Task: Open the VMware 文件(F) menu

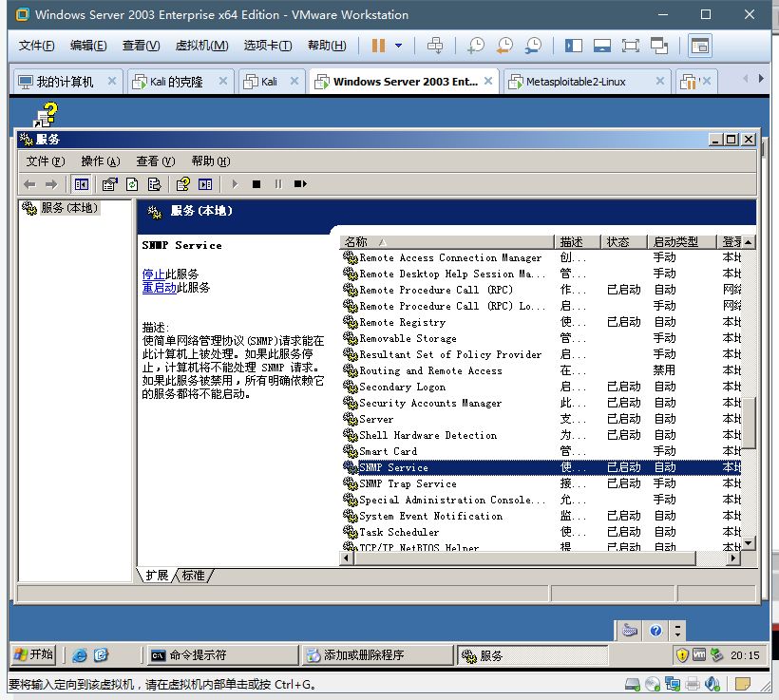Action: click(x=36, y=46)
